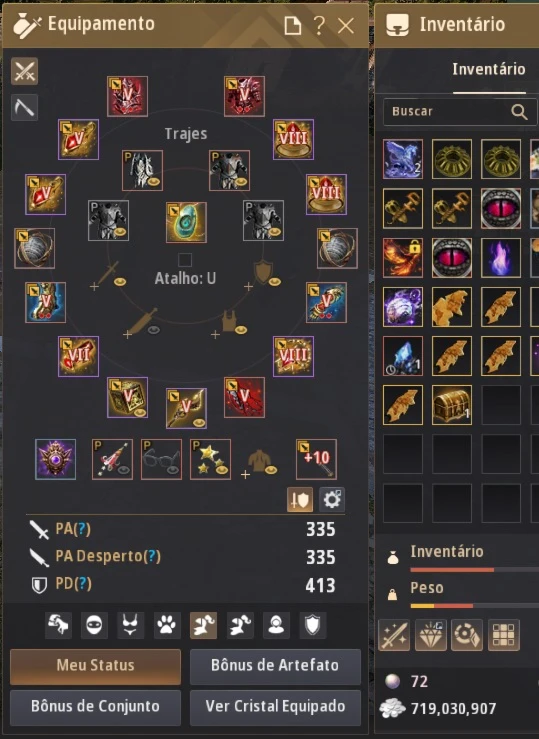Open the equipment help question mark
539x739 pixels.
(x=319, y=25)
